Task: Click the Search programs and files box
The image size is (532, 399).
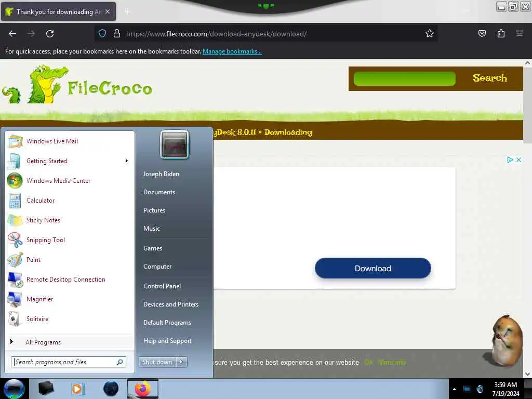Action: tap(69, 362)
